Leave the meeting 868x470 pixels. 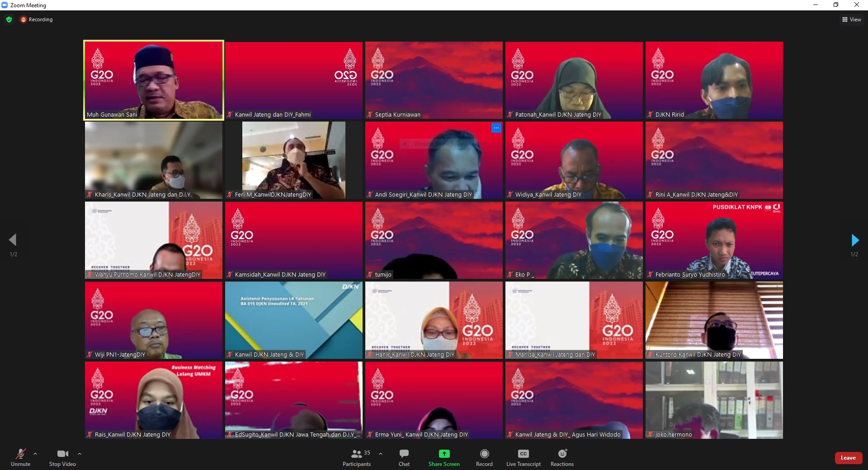(x=848, y=458)
